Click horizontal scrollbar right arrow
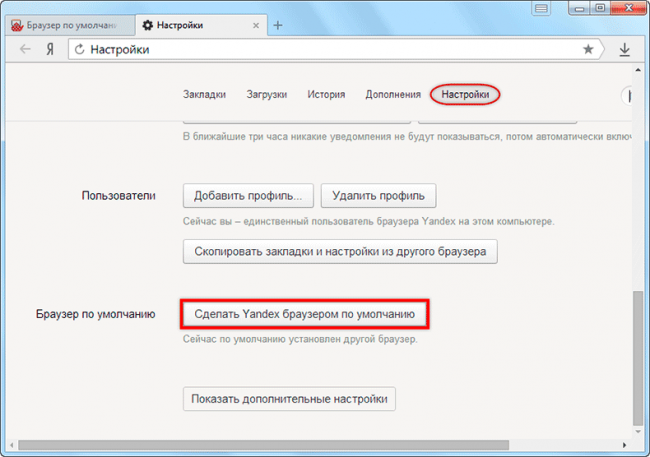The image size is (650, 457). (624, 445)
